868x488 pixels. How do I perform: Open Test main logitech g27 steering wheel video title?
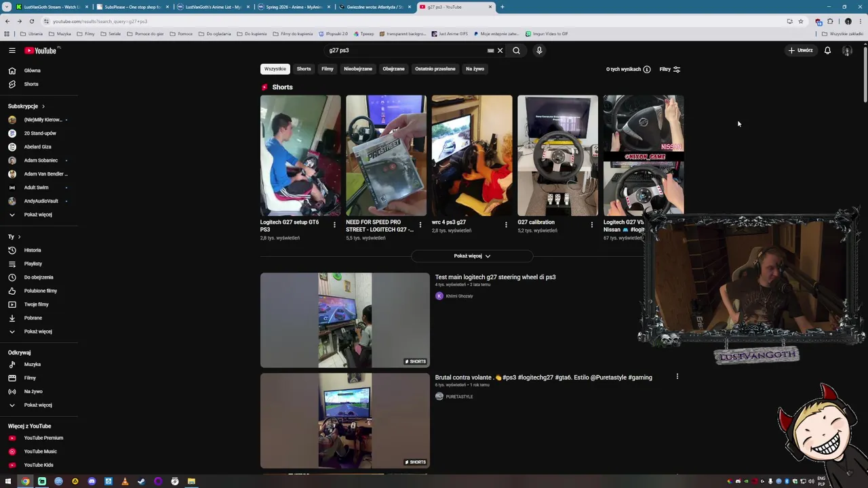495,277
